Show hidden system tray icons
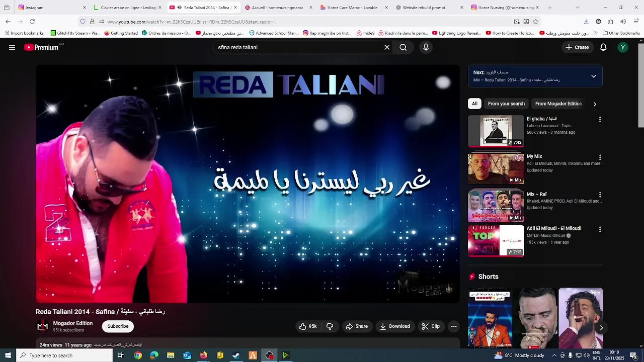The height and width of the screenshot is (362, 644). 554,355
